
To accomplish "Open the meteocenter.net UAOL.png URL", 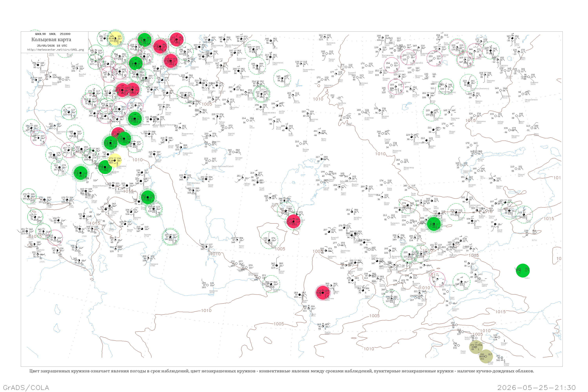I will click(x=55, y=50).
